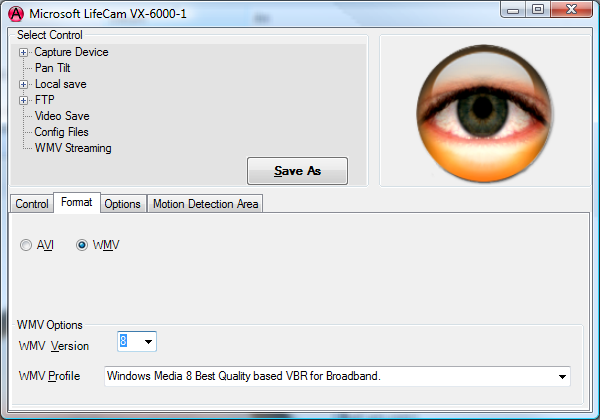This screenshot has height=420, width=600.
Task: Maximize the LifeCam window
Action: tap(538, 10)
